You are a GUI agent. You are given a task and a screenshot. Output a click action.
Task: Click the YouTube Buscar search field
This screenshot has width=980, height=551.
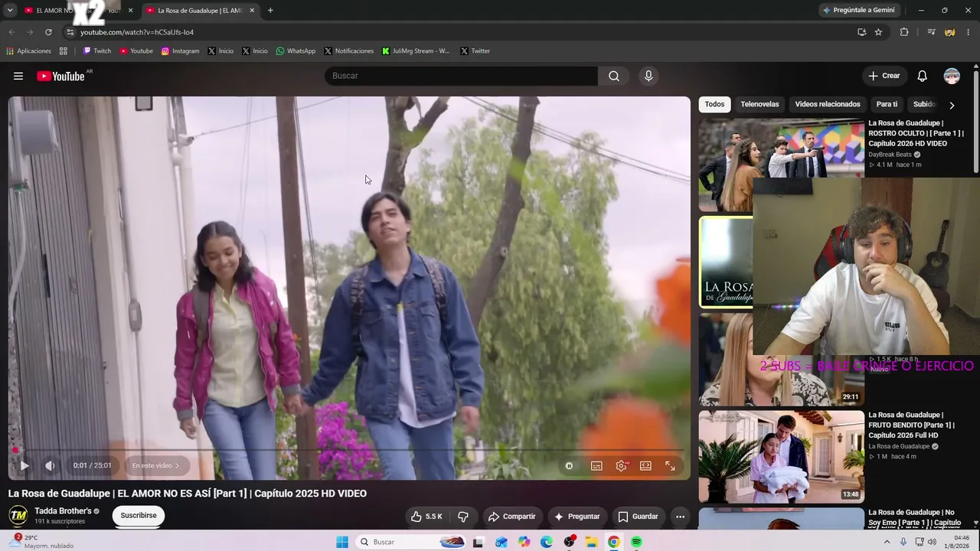[461, 76]
